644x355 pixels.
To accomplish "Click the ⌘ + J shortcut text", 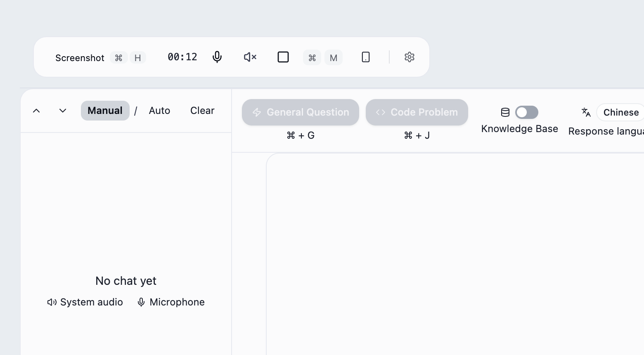I will click(417, 135).
